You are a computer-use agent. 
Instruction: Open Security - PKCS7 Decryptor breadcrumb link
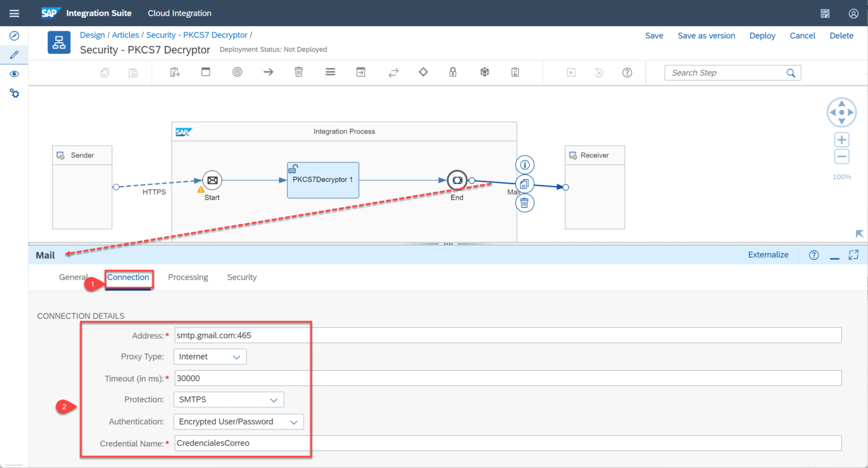[x=197, y=35]
